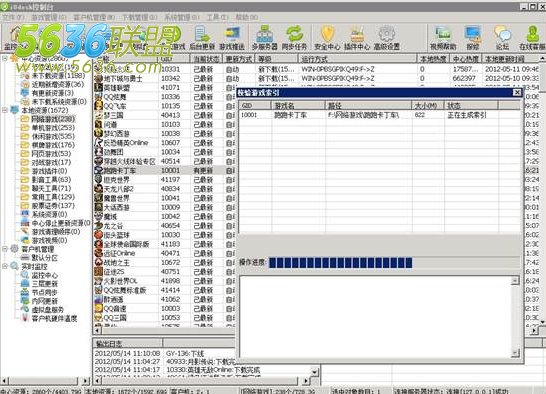Open the 下载管理 menu
Screen dimensions: 546x394
(140, 17)
